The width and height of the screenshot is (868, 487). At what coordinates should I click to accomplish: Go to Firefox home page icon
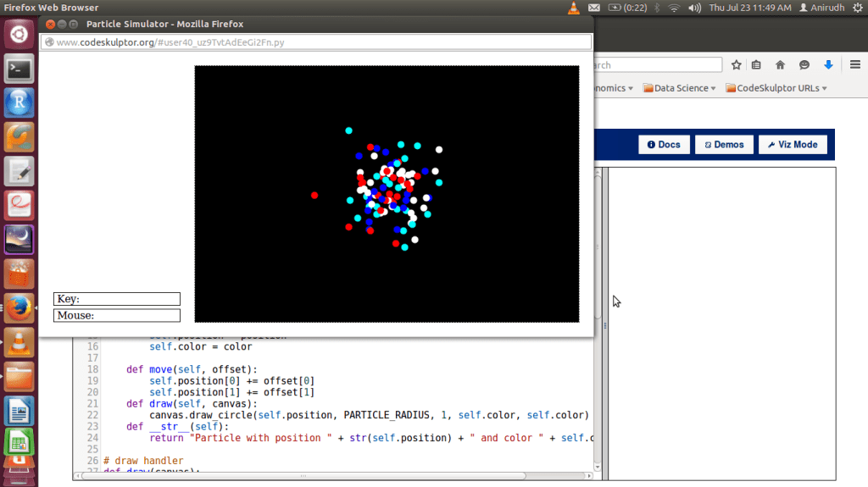pyautogui.click(x=780, y=64)
